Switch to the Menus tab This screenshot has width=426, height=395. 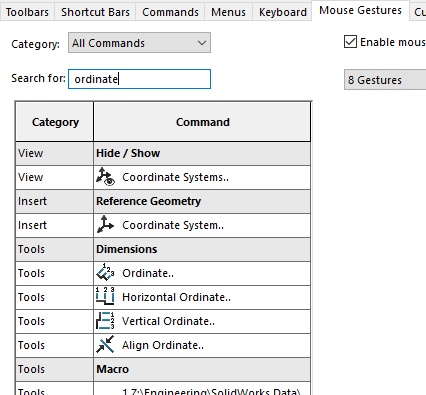point(228,12)
